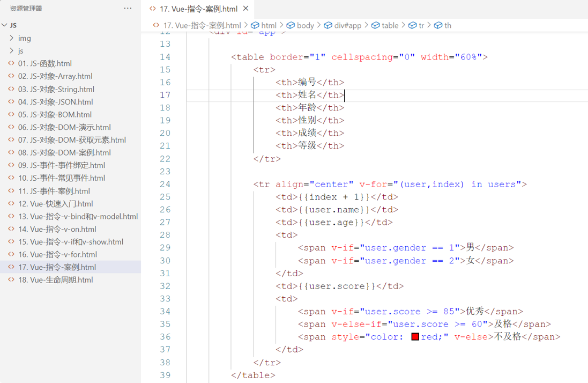Select 12. Vue-快速入门.html file
Screen dimensions: 588x383
point(55,204)
